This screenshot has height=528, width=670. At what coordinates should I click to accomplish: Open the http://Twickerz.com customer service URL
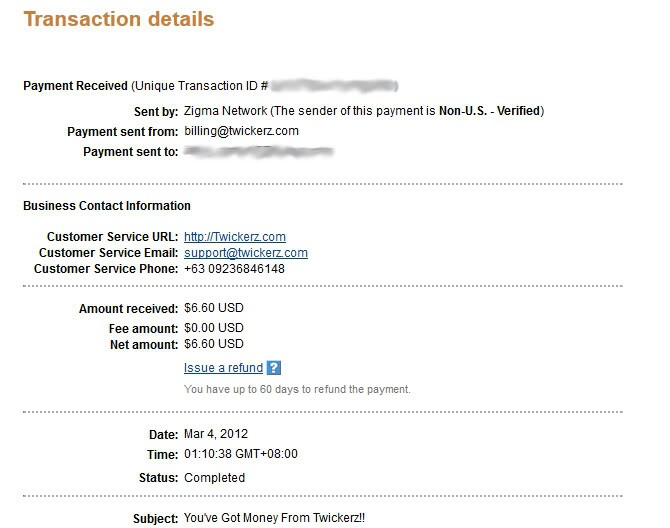coord(235,237)
